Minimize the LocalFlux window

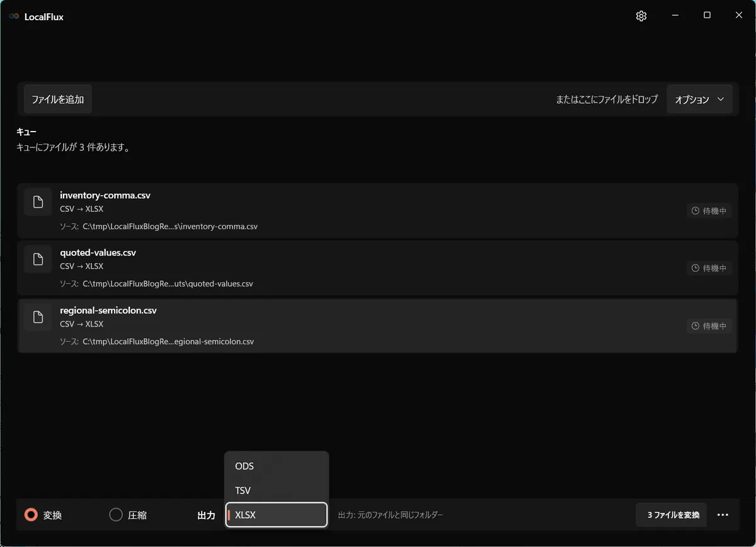coord(675,16)
